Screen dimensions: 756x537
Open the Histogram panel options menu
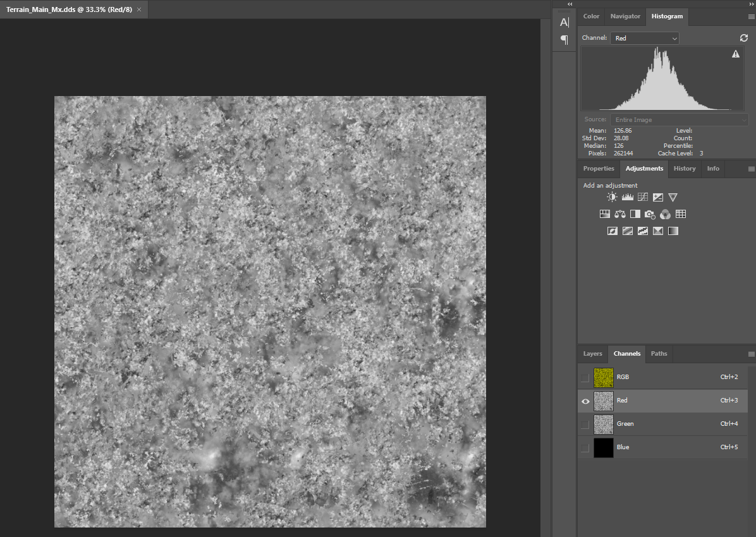(751, 16)
